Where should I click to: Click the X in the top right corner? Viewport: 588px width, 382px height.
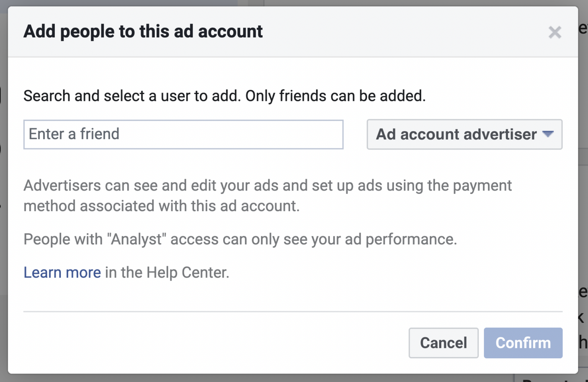coord(555,32)
